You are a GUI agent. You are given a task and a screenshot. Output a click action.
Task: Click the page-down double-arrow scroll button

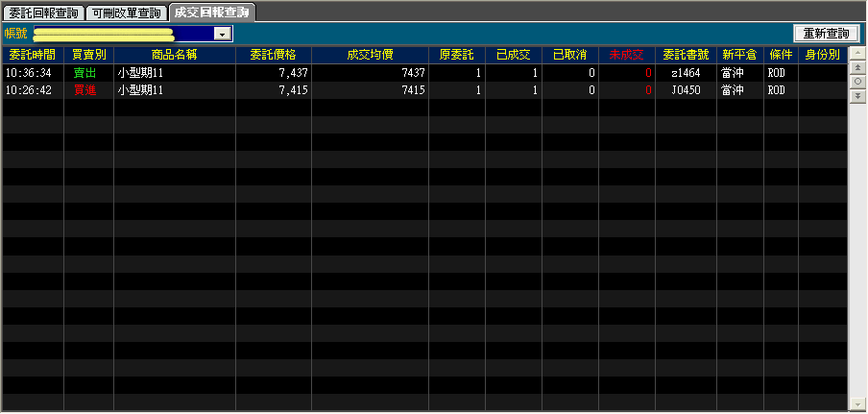coord(857,95)
